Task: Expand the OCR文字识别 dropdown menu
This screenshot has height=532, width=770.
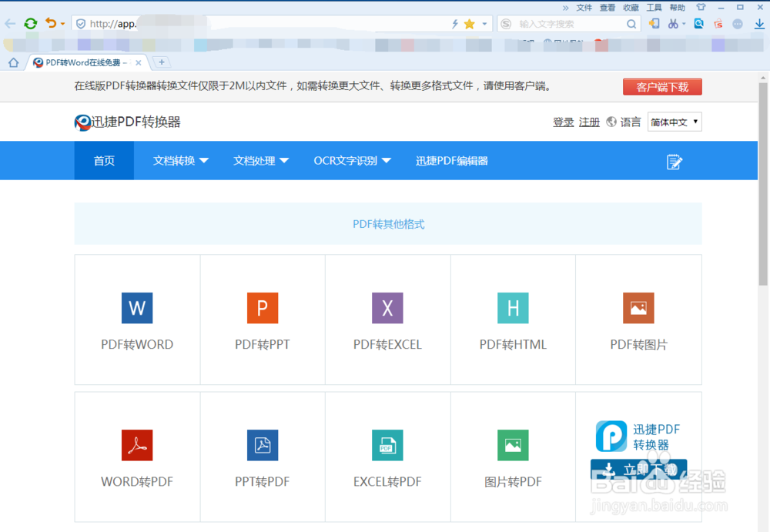Action: (x=351, y=161)
